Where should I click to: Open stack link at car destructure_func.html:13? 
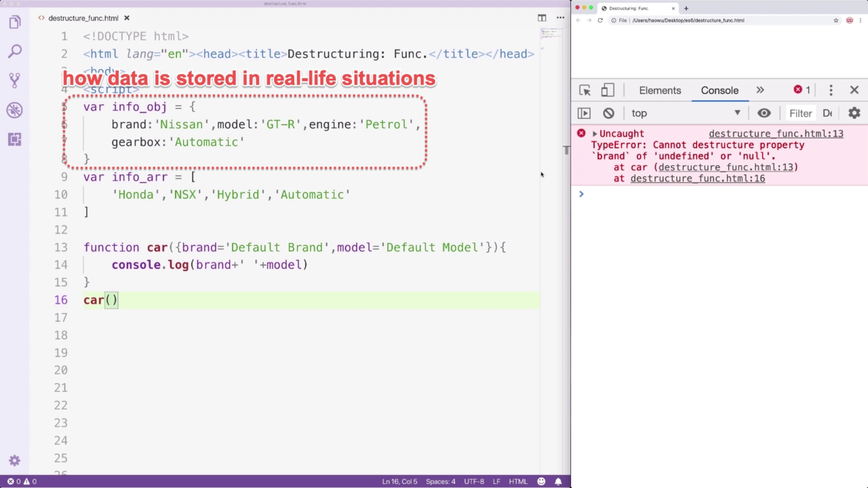point(726,167)
